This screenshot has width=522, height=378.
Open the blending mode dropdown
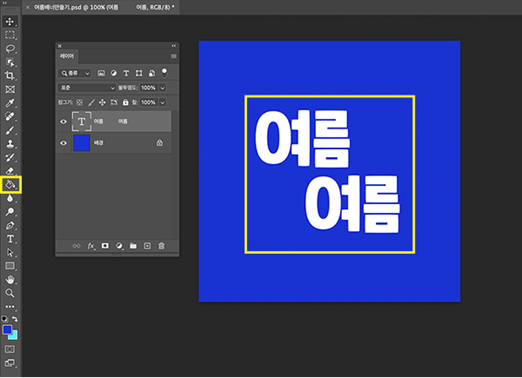click(x=87, y=88)
